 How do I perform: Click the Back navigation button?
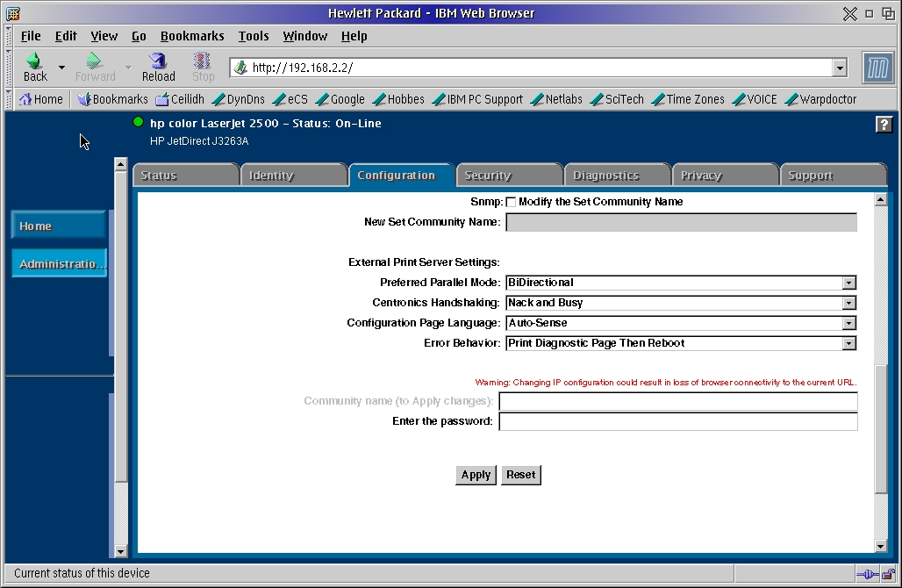35,68
